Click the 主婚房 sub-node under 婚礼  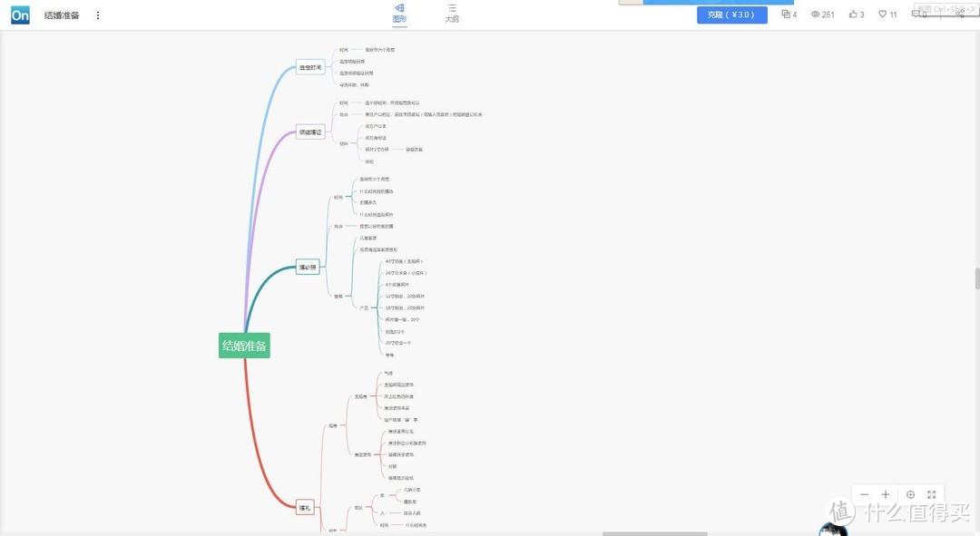point(360,396)
